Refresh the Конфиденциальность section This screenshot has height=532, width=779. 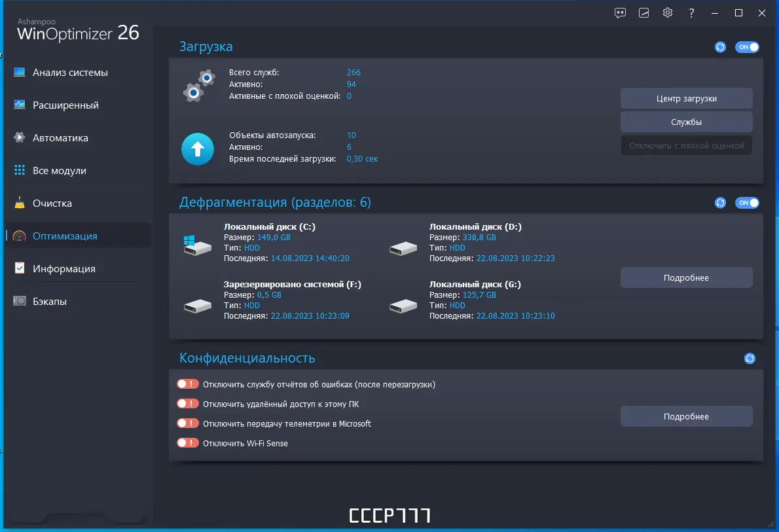click(x=750, y=359)
